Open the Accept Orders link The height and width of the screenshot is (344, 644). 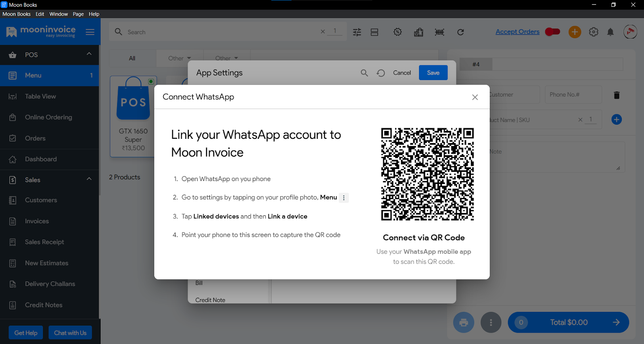(x=517, y=32)
